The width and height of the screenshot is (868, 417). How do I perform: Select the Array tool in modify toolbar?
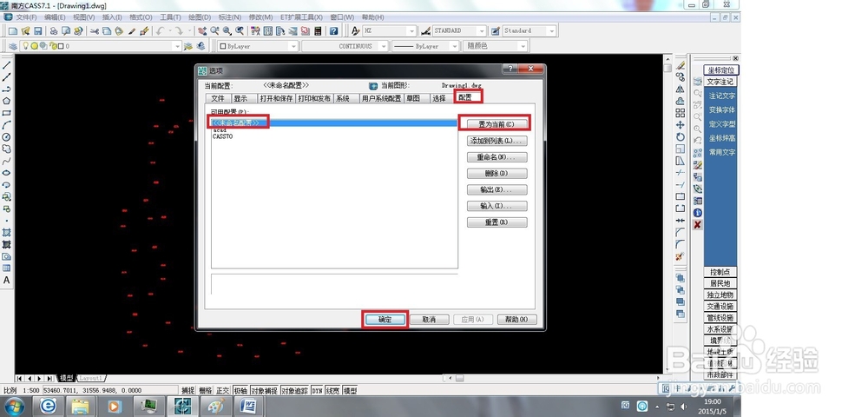click(x=681, y=113)
